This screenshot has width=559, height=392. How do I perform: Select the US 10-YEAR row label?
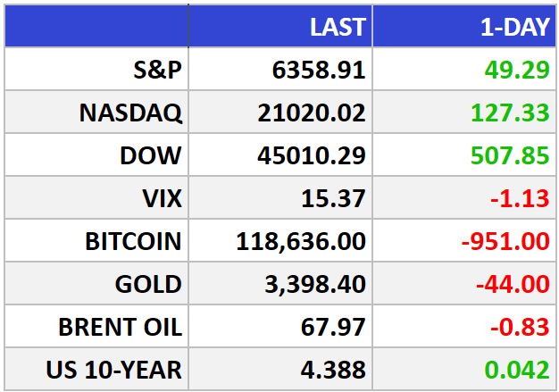113,370
